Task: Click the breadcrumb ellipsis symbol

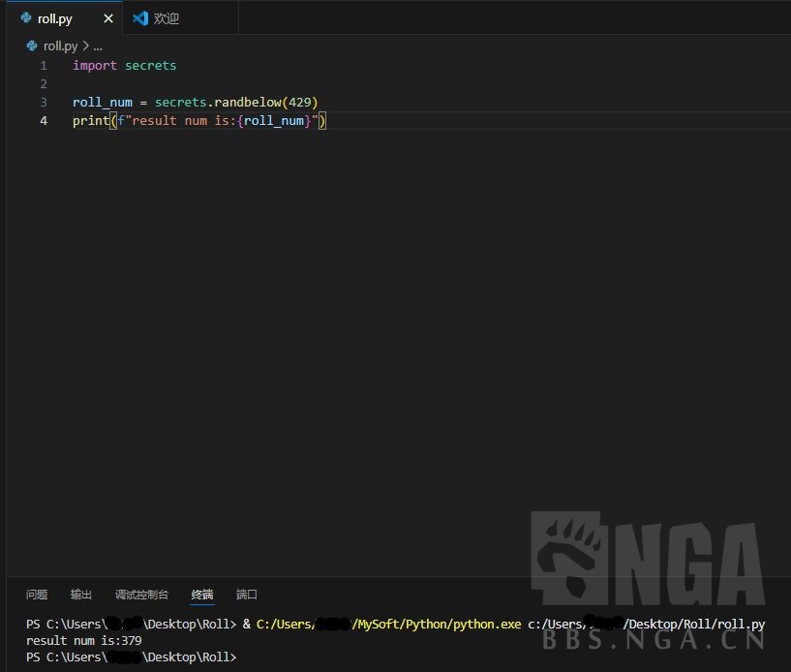Action: click(98, 46)
